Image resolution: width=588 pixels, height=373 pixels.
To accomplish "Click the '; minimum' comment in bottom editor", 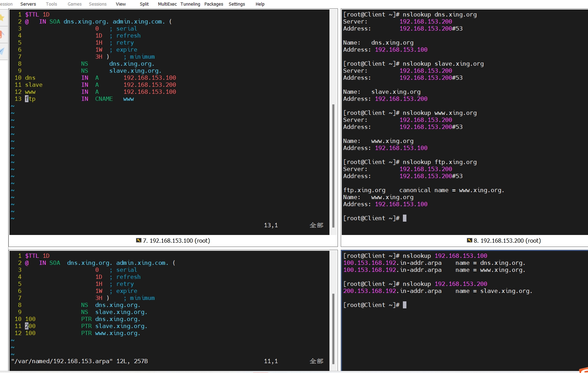I will coord(139,298).
